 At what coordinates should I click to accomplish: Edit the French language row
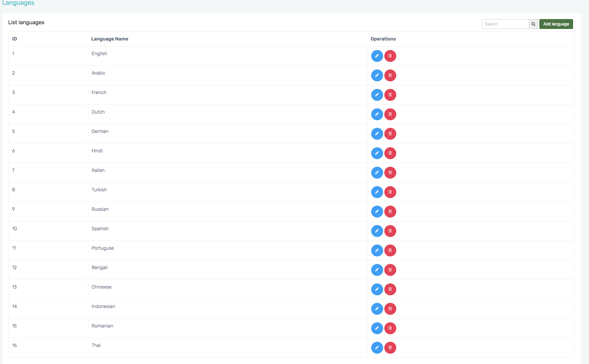pos(377,95)
